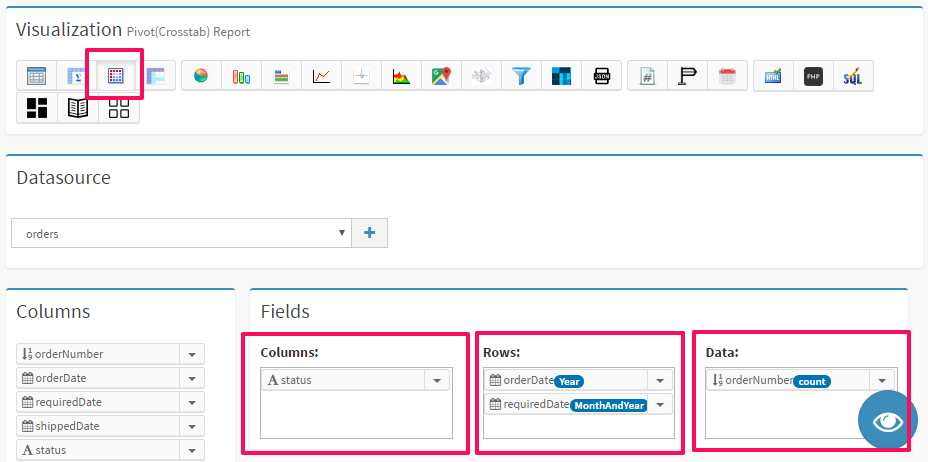This screenshot has width=928, height=462.
Task: Choose the pie chart visualization
Action: (x=201, y=76)
